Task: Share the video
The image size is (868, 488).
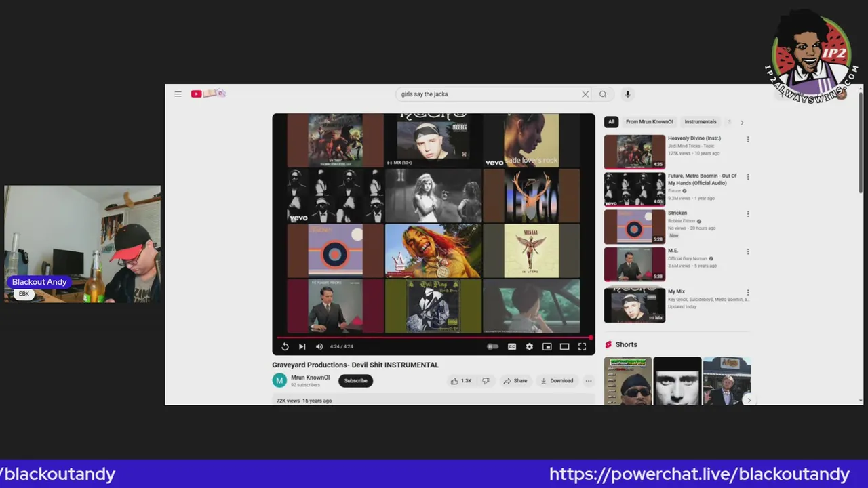Action: click(515, 381)
